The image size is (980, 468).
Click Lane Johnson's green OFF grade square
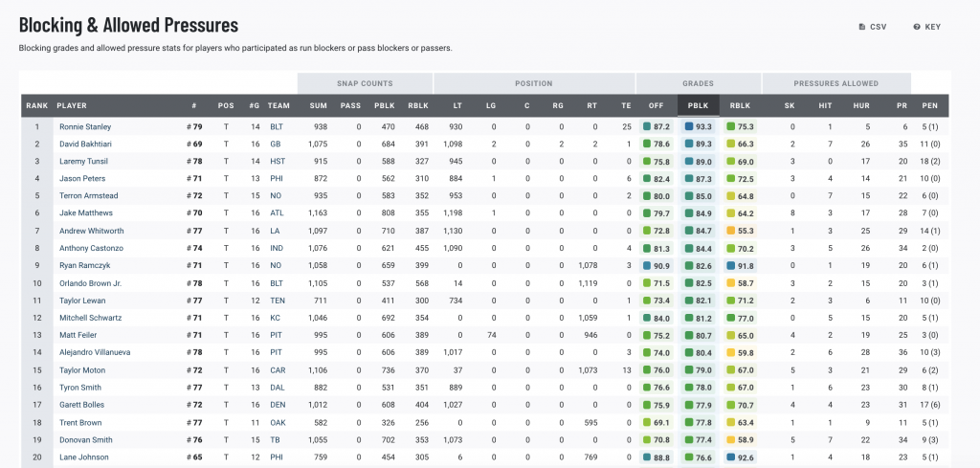pyautogui.click(x=648, y=457)
